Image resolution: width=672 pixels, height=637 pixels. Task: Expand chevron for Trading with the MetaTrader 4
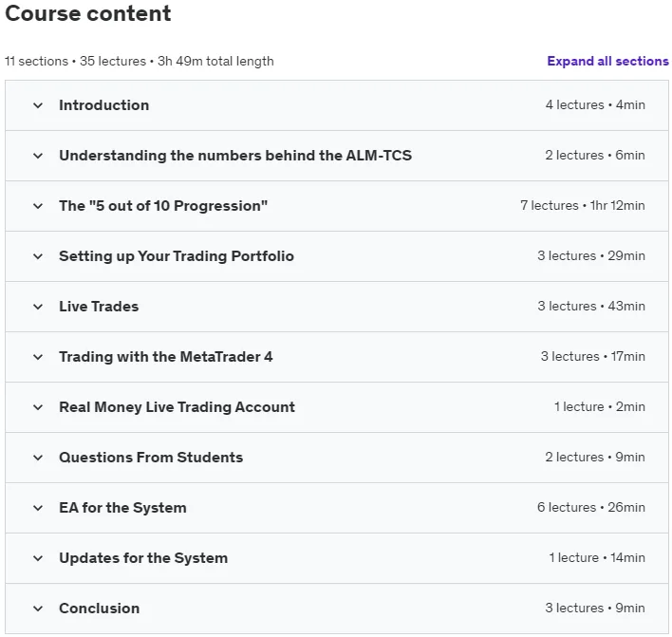click(x=38, y=357)
